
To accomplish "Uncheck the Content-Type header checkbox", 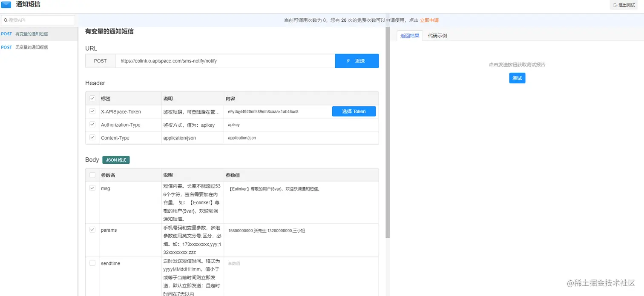I will point(92,138).
